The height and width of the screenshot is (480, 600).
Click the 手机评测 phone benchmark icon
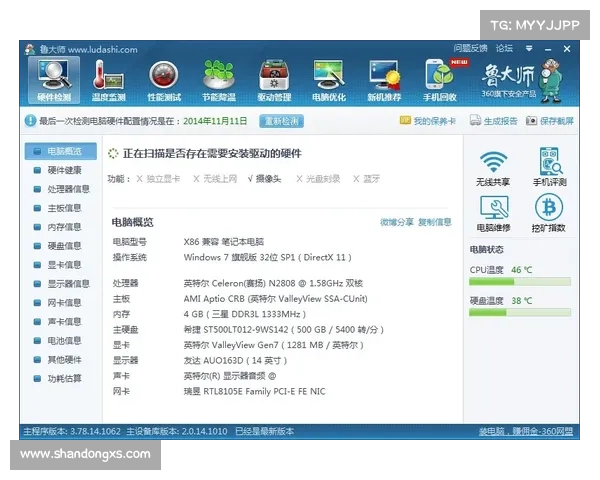(550, 167)
